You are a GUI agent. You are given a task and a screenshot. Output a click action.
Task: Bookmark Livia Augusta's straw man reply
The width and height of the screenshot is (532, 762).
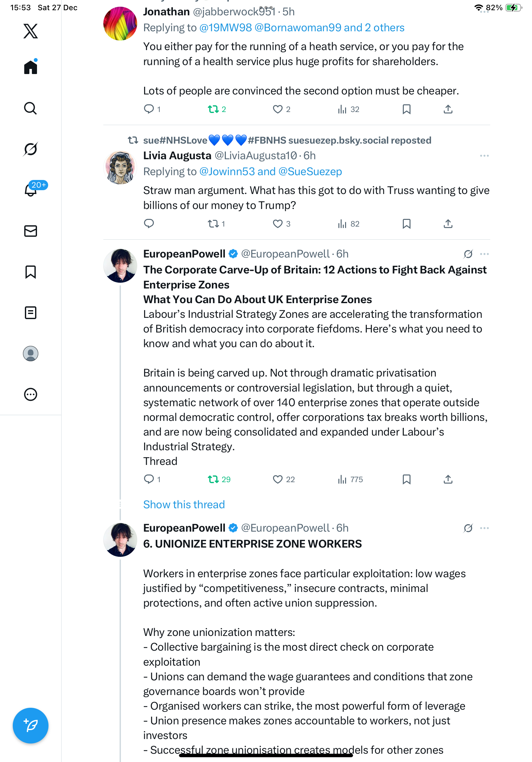point(407,224)
